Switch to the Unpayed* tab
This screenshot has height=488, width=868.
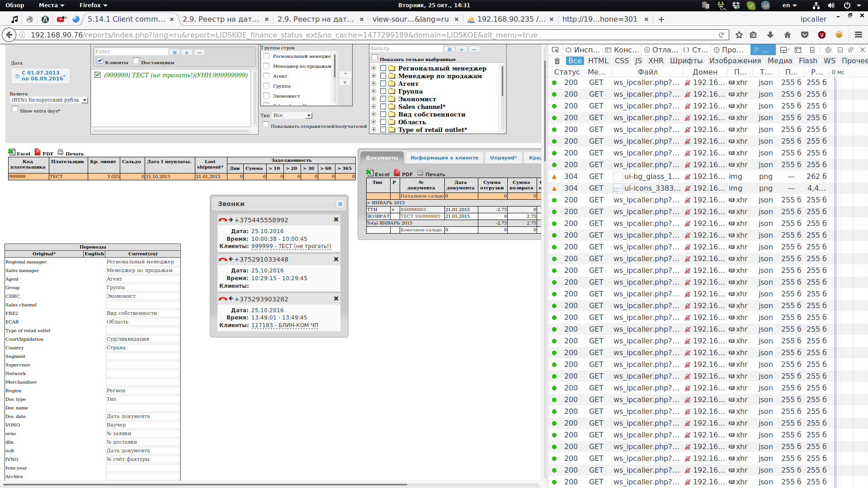pos(503,158)
